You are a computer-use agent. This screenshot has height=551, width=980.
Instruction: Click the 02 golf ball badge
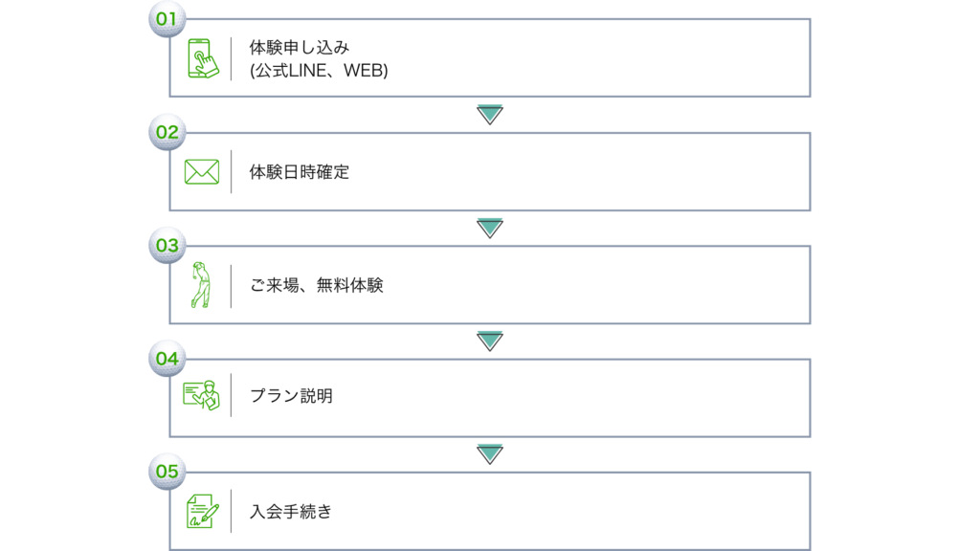tap(167, 132)
